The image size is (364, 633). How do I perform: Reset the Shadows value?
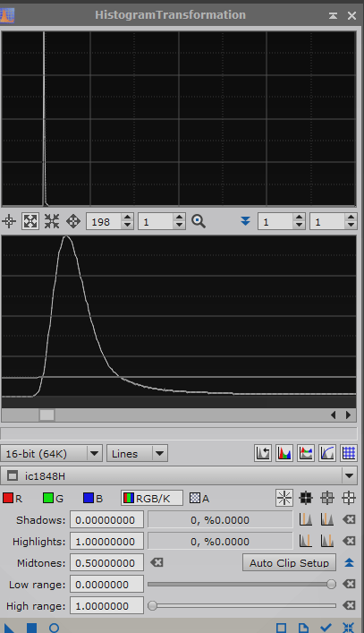(x=349, y=519)
